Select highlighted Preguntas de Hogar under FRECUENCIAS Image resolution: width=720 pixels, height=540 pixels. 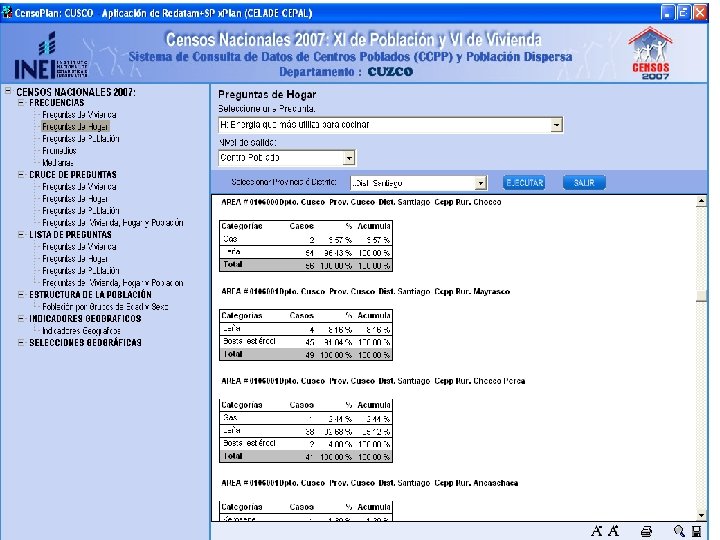tap(75, 127)
